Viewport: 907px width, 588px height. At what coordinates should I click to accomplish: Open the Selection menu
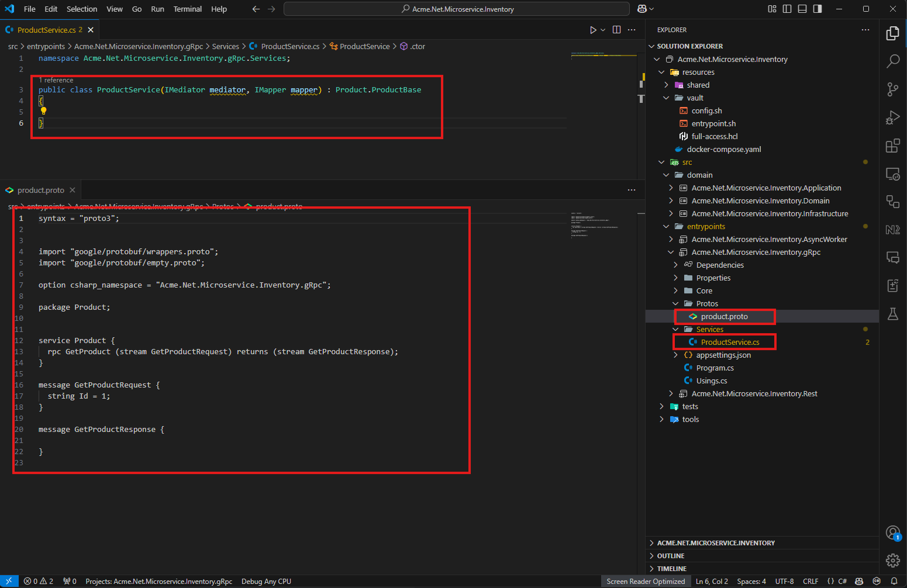[82, 9]
